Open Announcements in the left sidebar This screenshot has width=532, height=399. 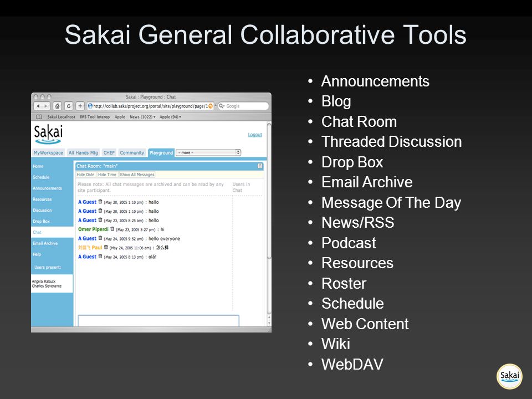tap(47, 188)
